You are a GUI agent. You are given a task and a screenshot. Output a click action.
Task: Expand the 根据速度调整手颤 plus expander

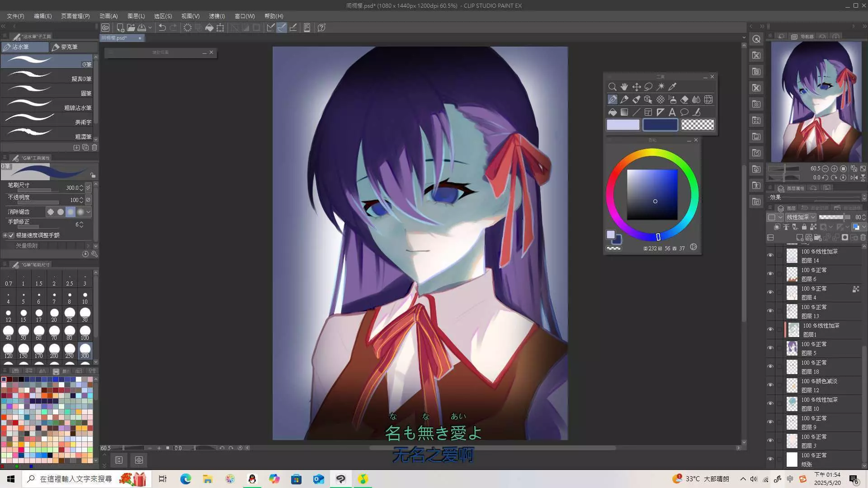[x=5, y=235]
